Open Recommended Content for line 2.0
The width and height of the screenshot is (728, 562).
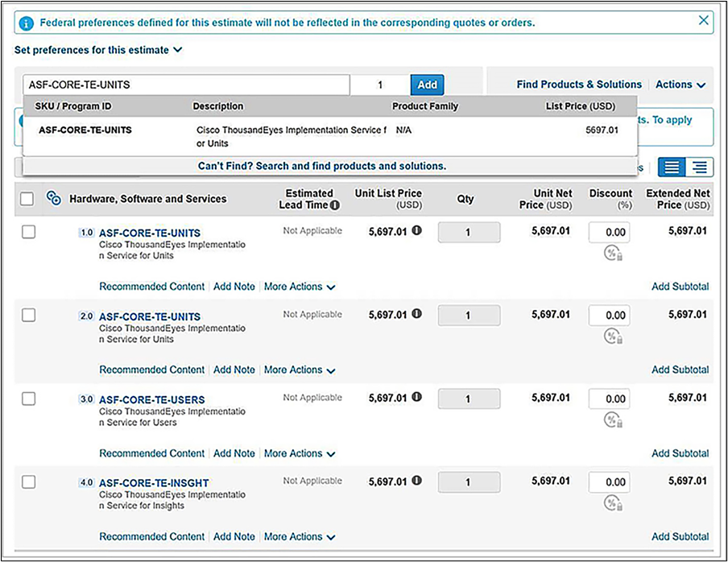tap(152, 370)
